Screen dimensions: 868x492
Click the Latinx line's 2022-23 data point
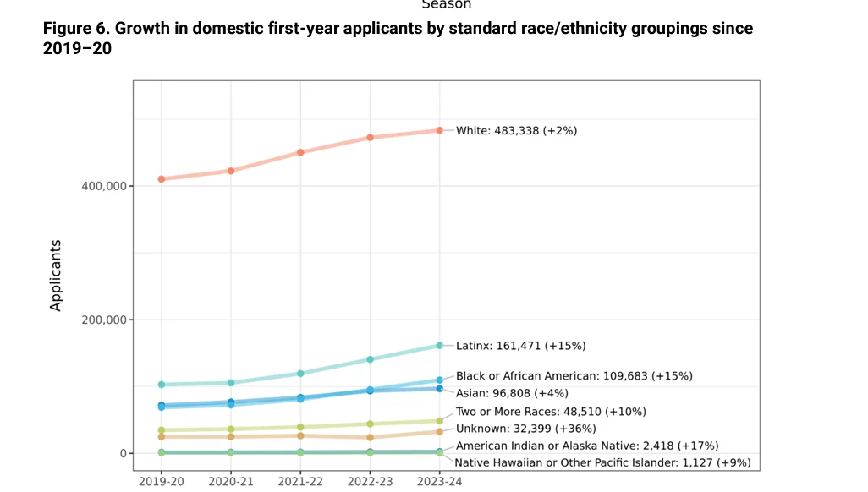click(370, 359)
